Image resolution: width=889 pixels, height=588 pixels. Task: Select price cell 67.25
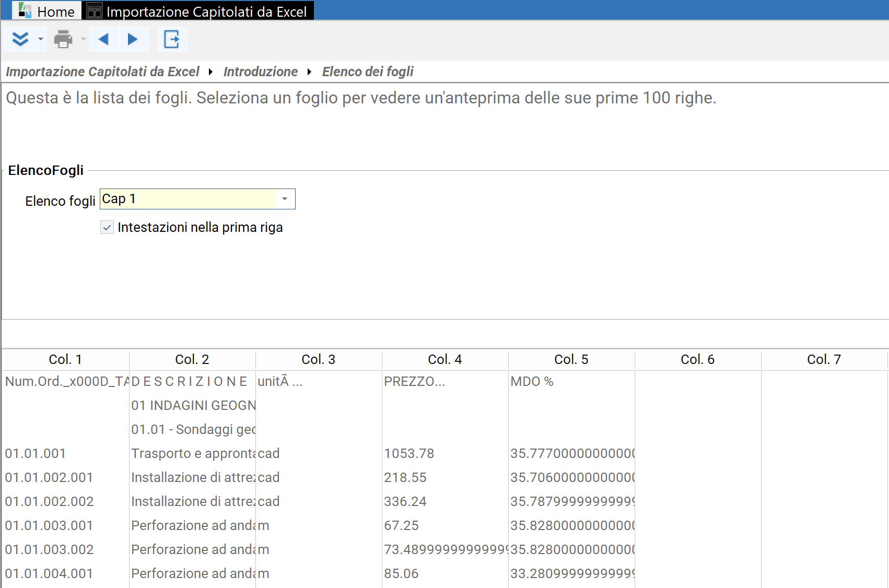[x=445, y=525]
